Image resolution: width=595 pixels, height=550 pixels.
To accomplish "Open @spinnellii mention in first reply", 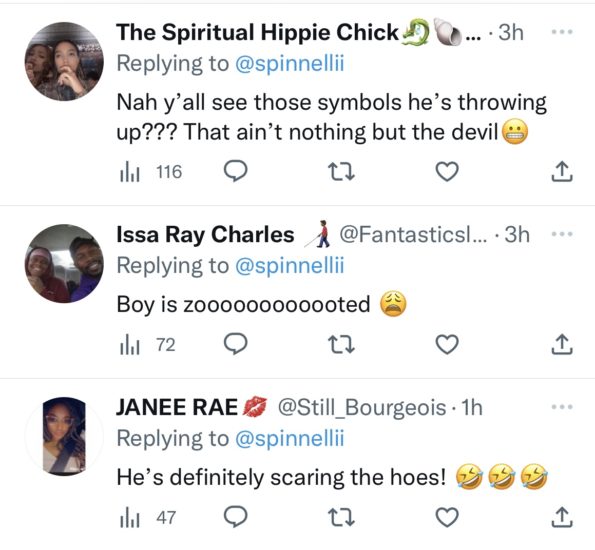I will coord(290,63).
